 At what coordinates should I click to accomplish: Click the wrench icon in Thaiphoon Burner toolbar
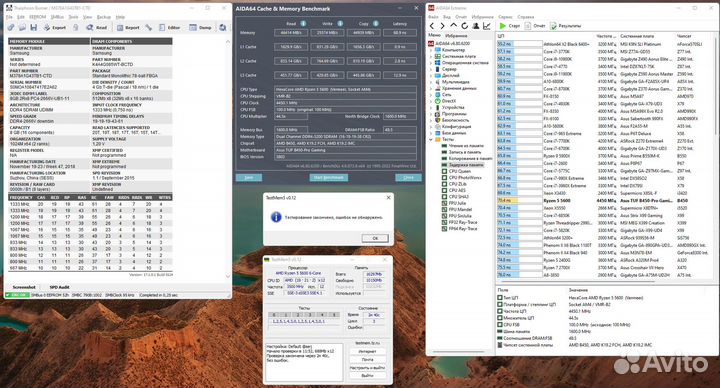click(149, 28)
